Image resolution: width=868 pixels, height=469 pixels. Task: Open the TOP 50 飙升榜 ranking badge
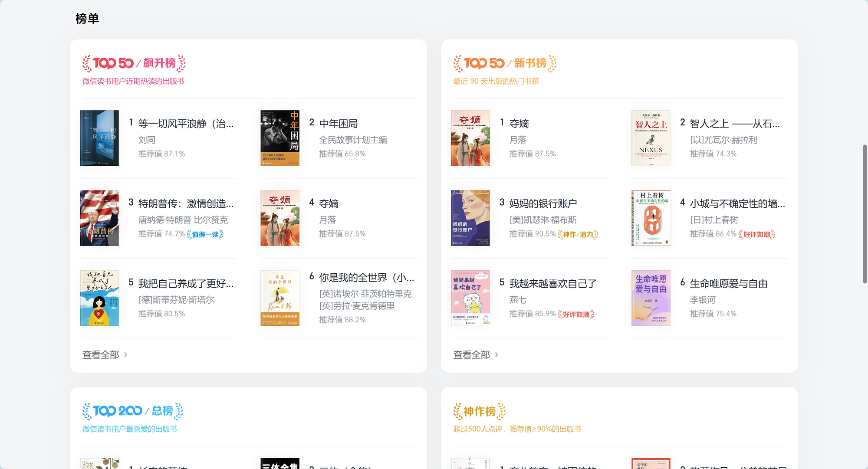tap(134, 63)
